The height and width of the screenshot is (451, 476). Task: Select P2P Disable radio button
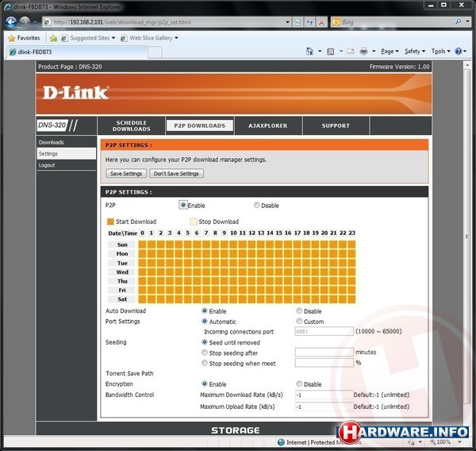(x=256, y=205)
